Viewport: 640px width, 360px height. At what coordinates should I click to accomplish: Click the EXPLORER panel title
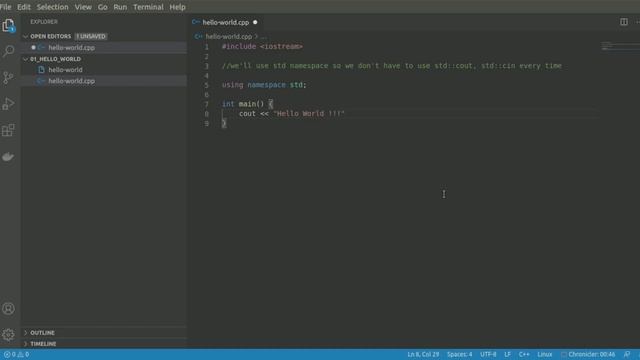44,22
